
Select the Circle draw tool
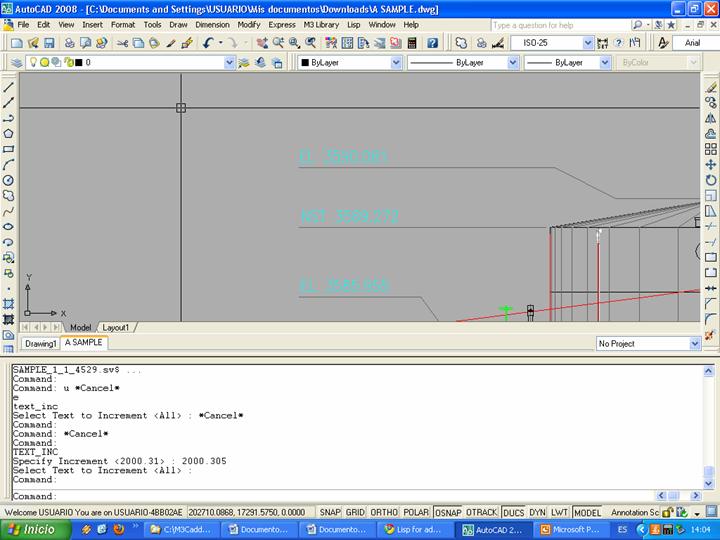tap(9, 180)
